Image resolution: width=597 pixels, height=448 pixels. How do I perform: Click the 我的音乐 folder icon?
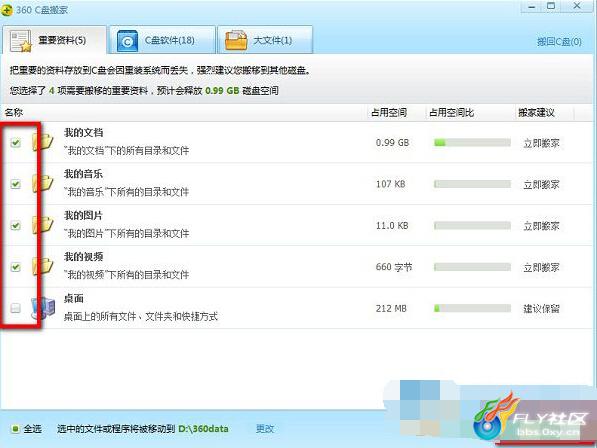[43, 183]
